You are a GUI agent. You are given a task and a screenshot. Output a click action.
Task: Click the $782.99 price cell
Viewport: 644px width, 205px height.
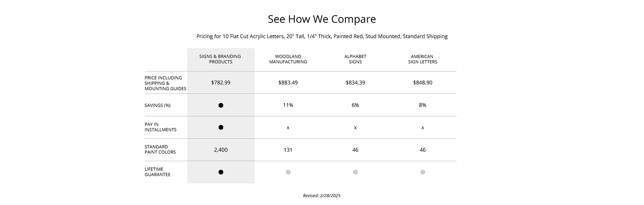click(x=221, y=83)
